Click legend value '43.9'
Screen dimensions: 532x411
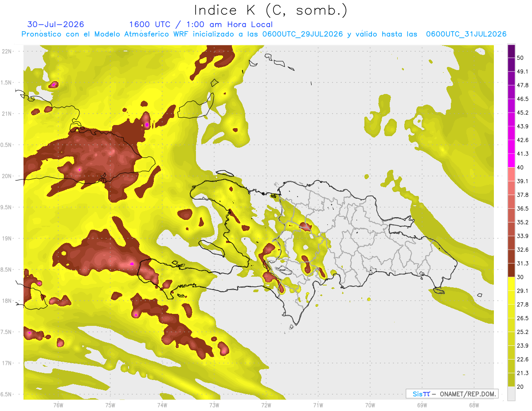click(x=523, y=126)
